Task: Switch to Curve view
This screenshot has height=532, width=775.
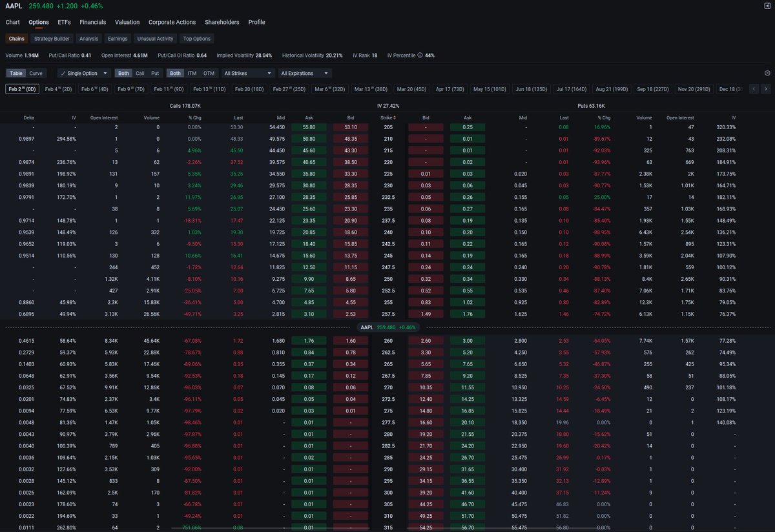Action: (x=36, y=74)
